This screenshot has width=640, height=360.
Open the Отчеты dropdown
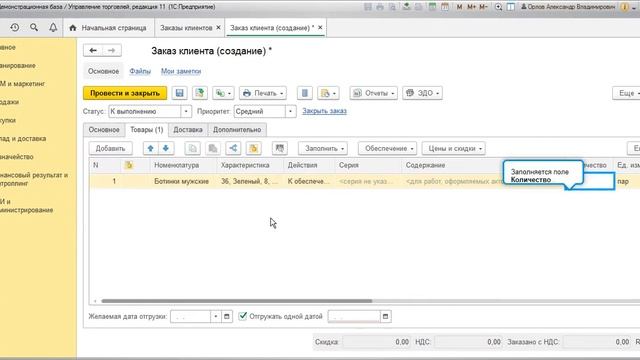click(373, 93)
